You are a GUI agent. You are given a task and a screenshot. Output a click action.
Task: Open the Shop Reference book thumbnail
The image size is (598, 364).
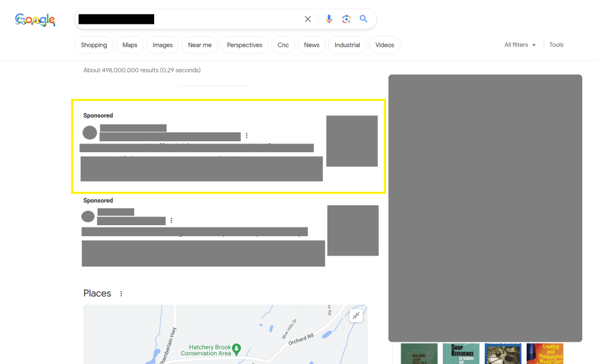coord(461,353)
